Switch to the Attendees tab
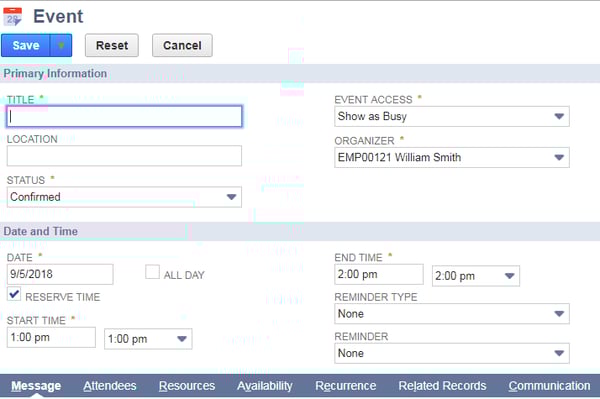 pos(110,386)
